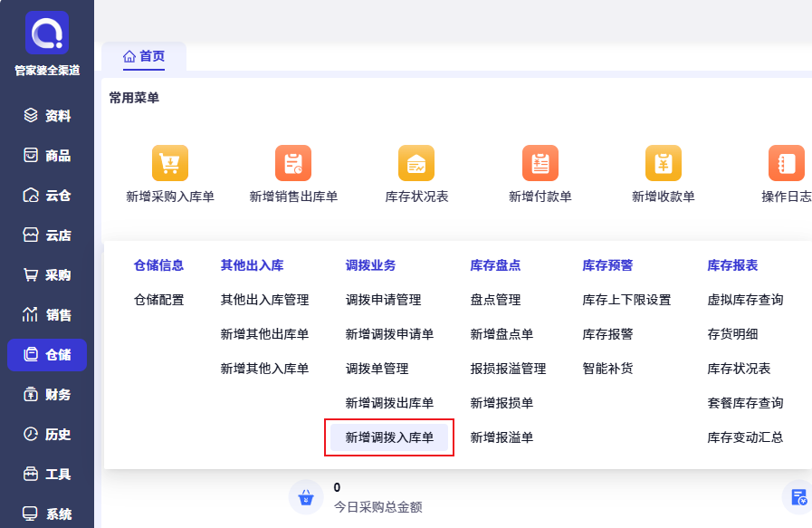Screen dimensions: 812x528
Task: Open 套餐库存查询
Action: click(x=745, y=403)
